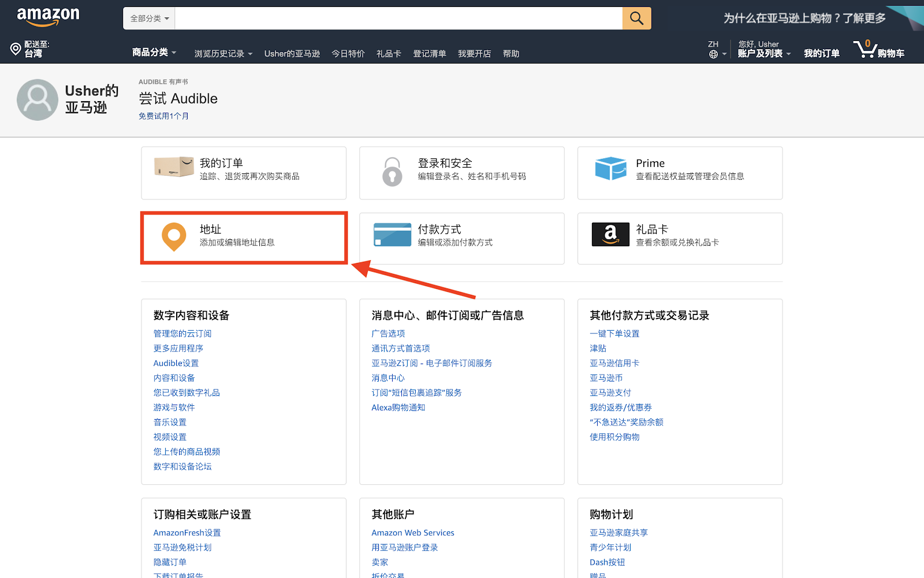Click Amazon Web Services link
The image size is (924, 578).
(x=413, y=533)
